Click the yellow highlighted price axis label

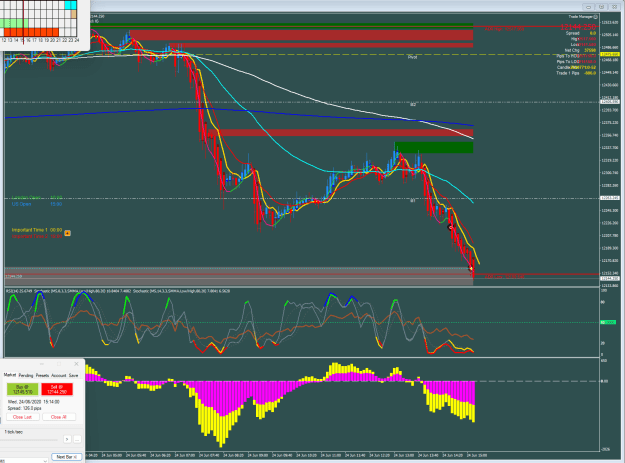pos(610,54)
